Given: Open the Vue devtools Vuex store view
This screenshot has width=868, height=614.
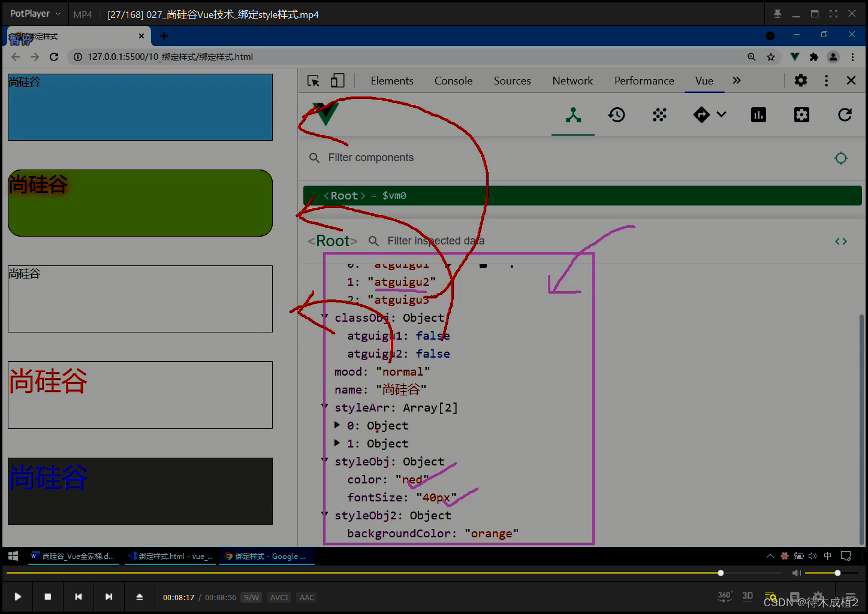Looking at the screenshot, I should point(659,115).
